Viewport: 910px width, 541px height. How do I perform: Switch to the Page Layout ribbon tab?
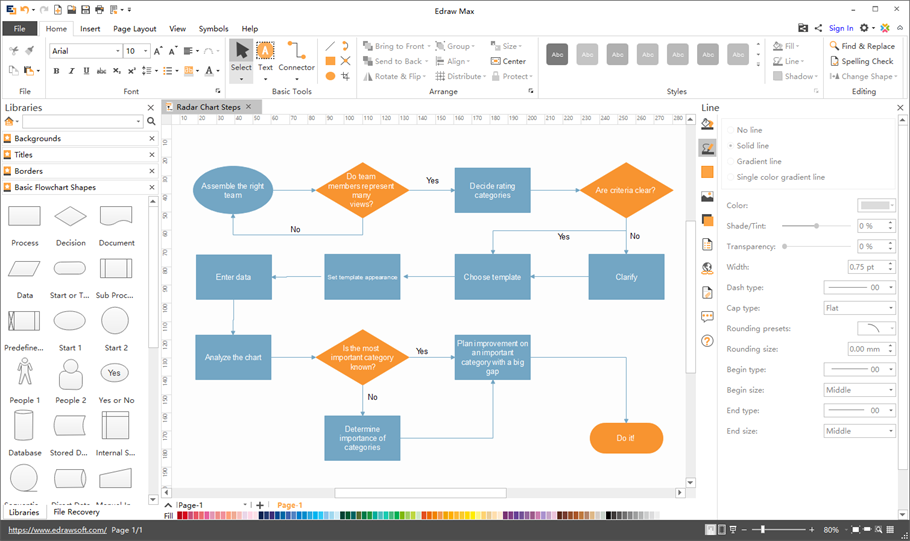point(134,29)
